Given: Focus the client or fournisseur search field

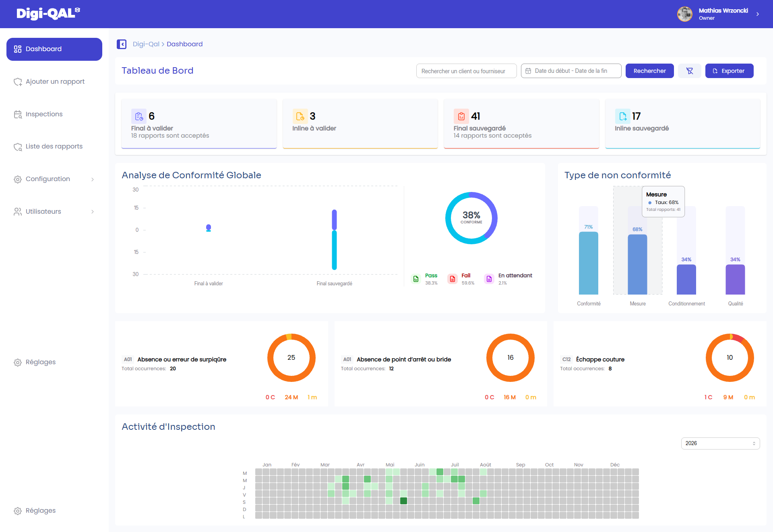Looking at the screenshot, I should point(467,71).
